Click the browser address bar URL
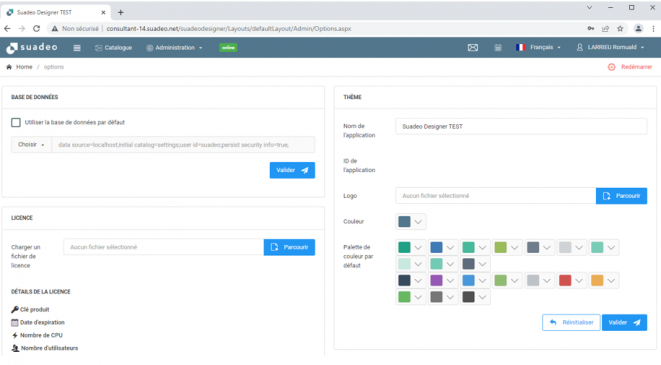 point(228,29)
